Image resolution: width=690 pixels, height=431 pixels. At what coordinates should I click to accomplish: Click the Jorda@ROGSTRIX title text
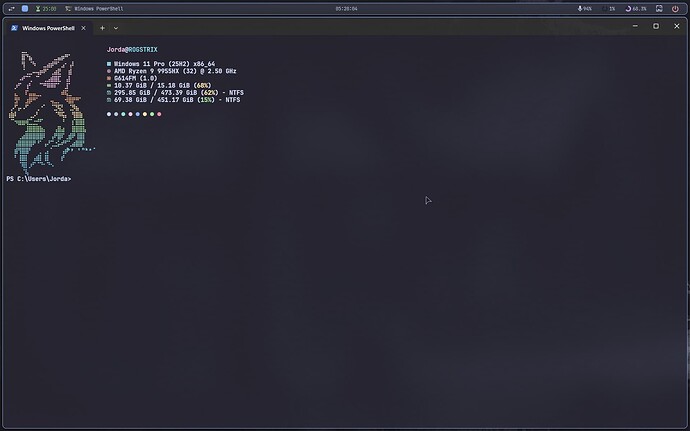tap(132, 49)
